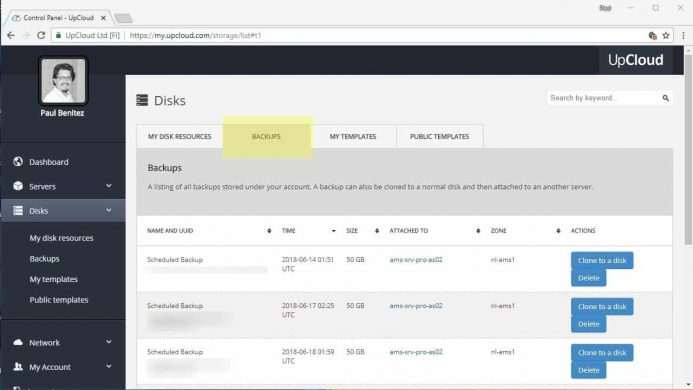The height and width of the screenshot is (390, 693).
Task: Switch to the MY TEMPLATES tab
Action: click(x=353, y=137)
